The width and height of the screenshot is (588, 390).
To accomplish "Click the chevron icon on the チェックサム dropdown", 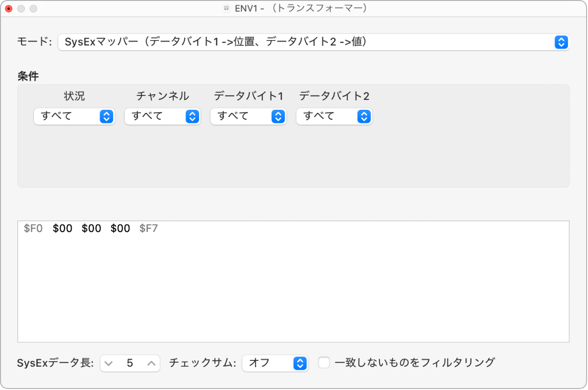I will [301, 363].
